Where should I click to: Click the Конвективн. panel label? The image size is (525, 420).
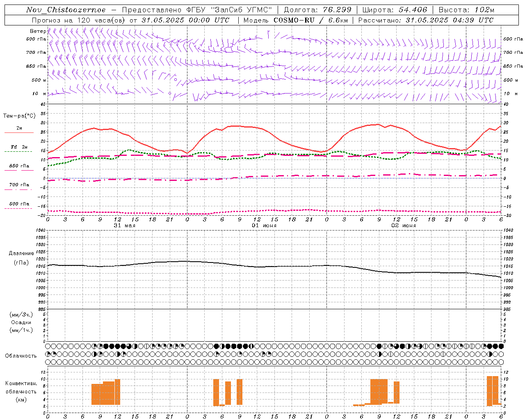pos(21,383)
